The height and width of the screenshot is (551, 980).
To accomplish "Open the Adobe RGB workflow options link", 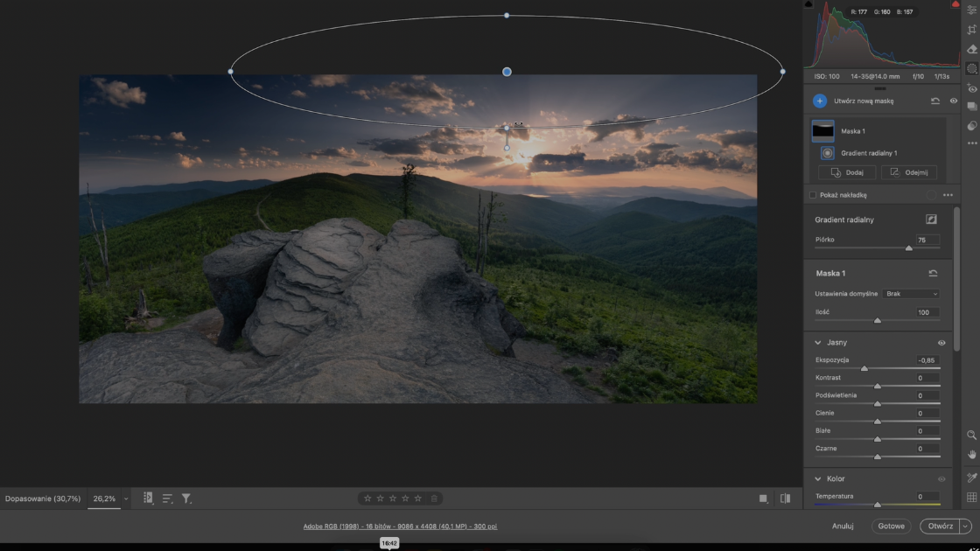I will pos(400,527).
